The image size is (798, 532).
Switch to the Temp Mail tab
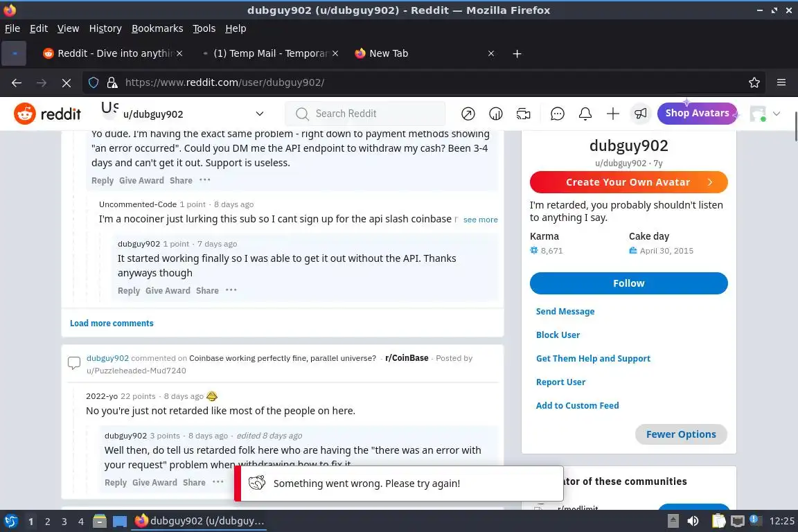click(x=269, y=53)
